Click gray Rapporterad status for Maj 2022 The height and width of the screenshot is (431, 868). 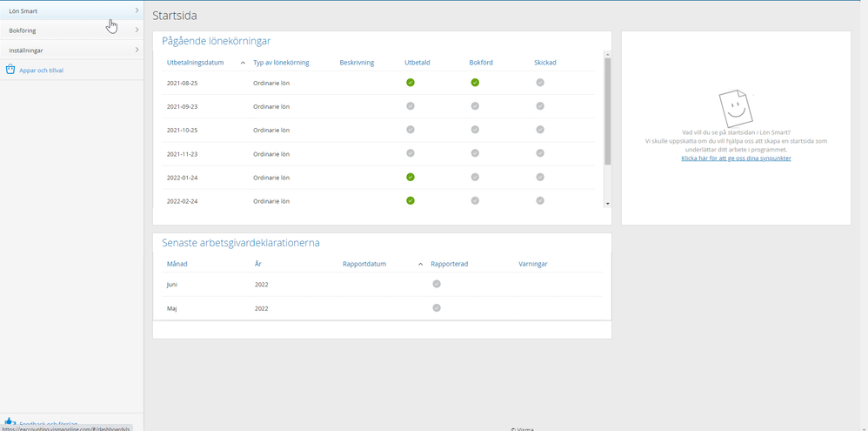pyautogui.click(x=437, y=307)
